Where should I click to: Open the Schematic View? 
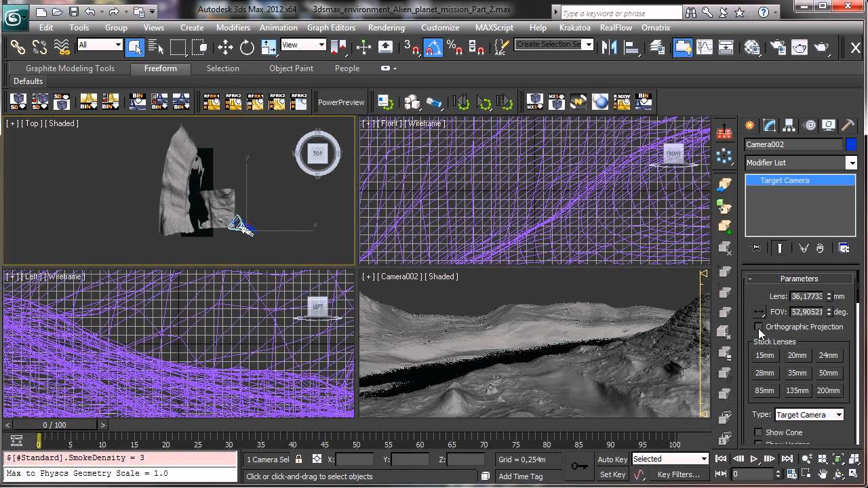tap(726, 47)
